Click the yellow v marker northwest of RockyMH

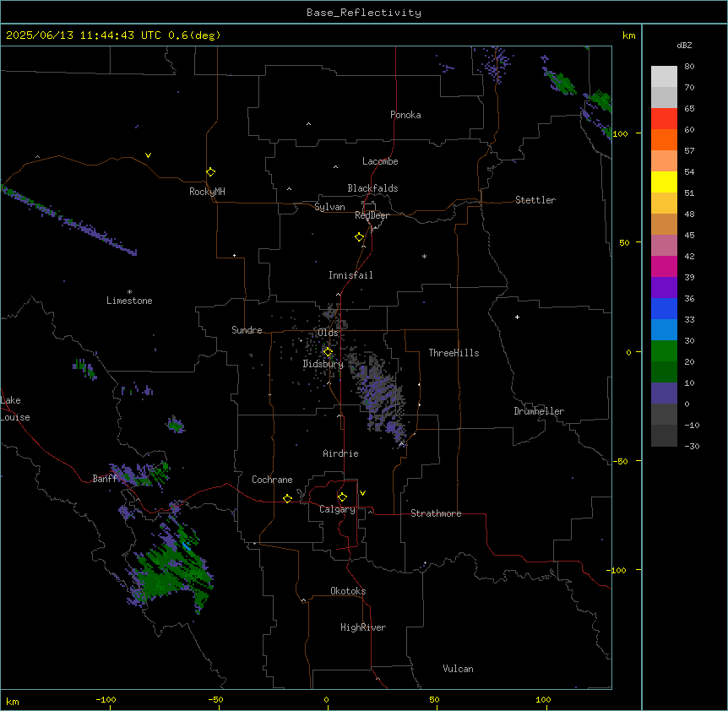tap(148, 155)
